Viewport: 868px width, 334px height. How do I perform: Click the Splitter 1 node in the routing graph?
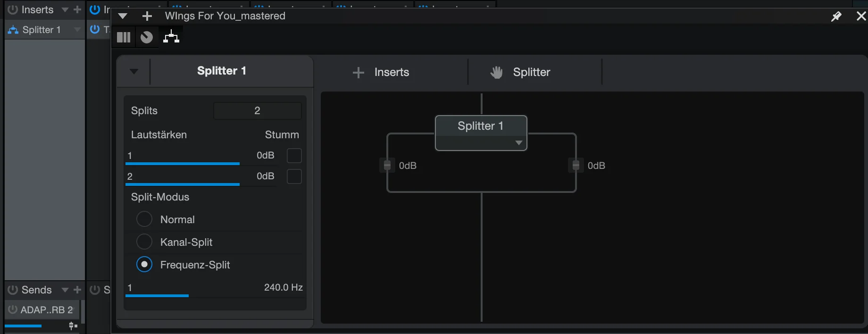[x=481, y=133]
